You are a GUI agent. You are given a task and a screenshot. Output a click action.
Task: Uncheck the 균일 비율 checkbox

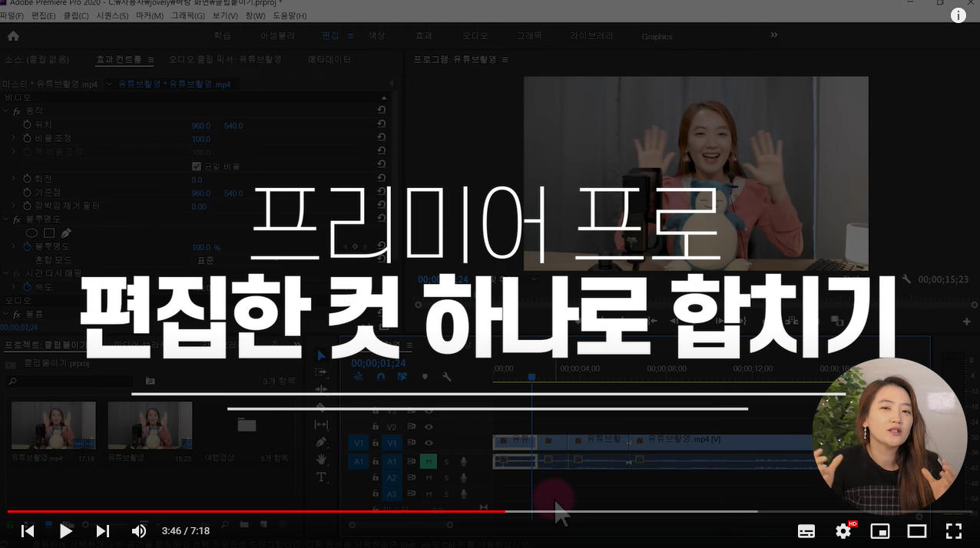click(196, 167)
